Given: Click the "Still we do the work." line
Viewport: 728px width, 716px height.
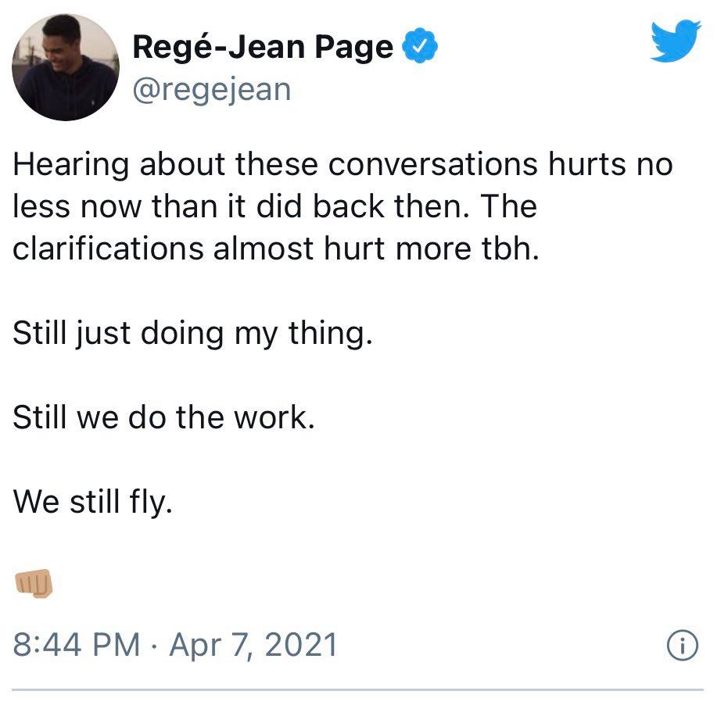Looking at the screenshot, I should point(164,417).
